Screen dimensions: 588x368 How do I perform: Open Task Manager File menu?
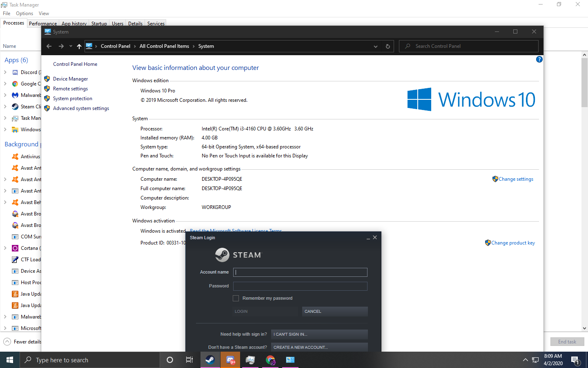(7, 13)
